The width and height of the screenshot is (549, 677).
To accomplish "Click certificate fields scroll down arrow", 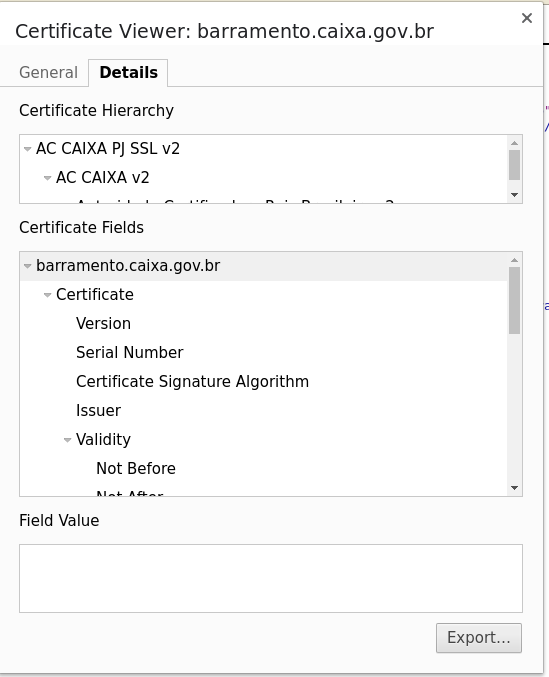I will pos(514,488).
